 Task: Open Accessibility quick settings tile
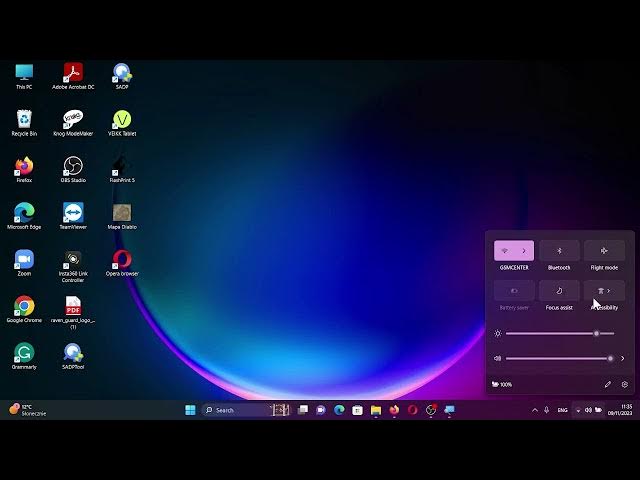pos(604,291)
